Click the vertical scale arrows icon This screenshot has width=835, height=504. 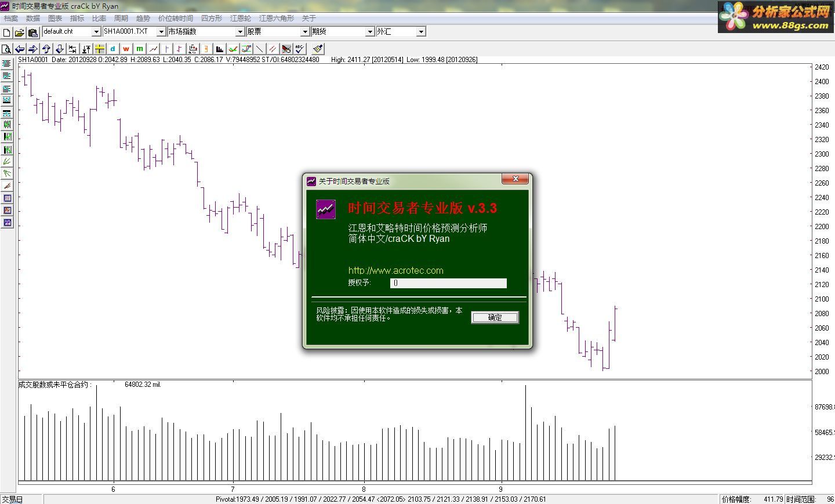(86, 49)
